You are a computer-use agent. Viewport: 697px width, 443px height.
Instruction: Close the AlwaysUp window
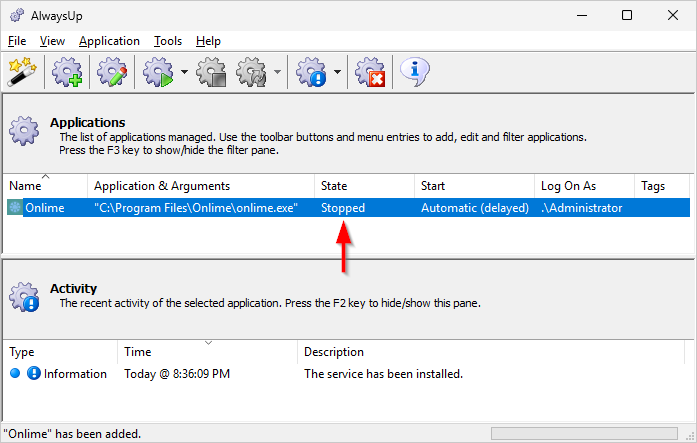click(x=673, y=16)
